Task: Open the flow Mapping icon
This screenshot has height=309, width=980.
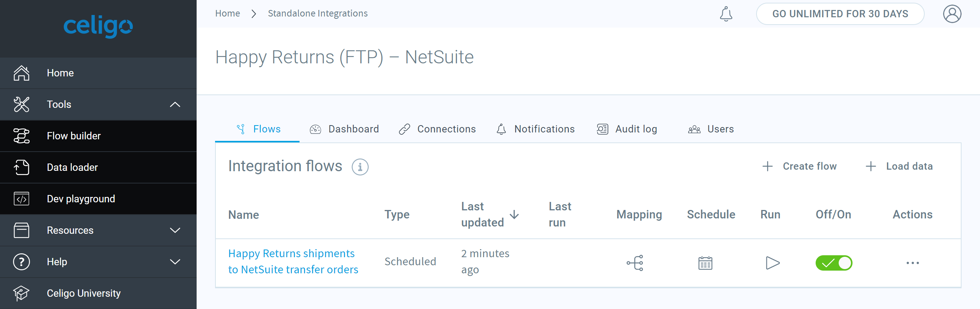Action: [635, 263]
